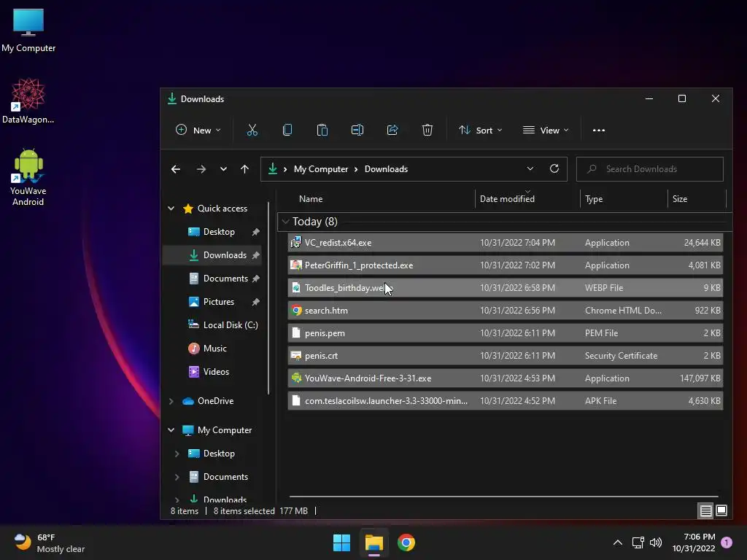Open the volume speaker tray icon
Viewport: 747px width, 560px height.
[x=656, y=542]
